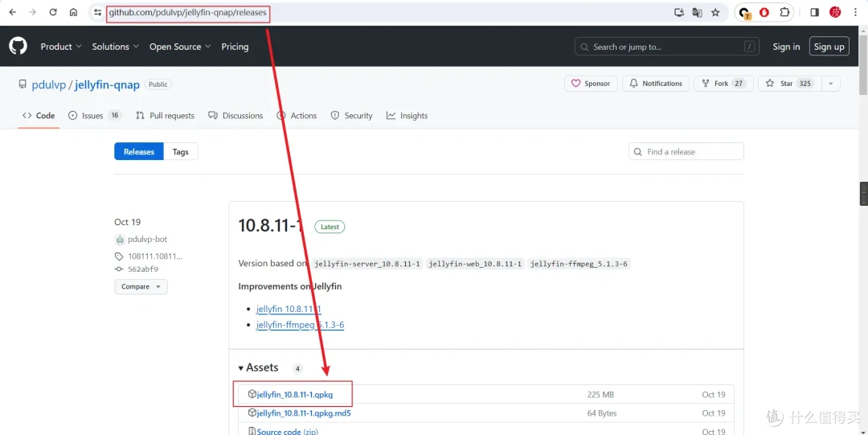This screenshot has width=868, height=435.
Task: Open the red Opera-style extension icon
Action: pos(764,12)
